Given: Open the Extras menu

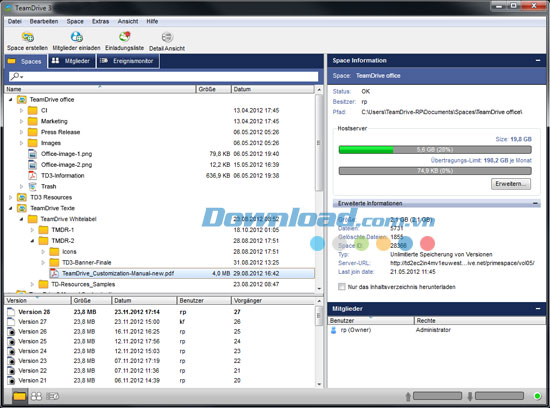Looking at the screenshot, I should coord(100,21).
